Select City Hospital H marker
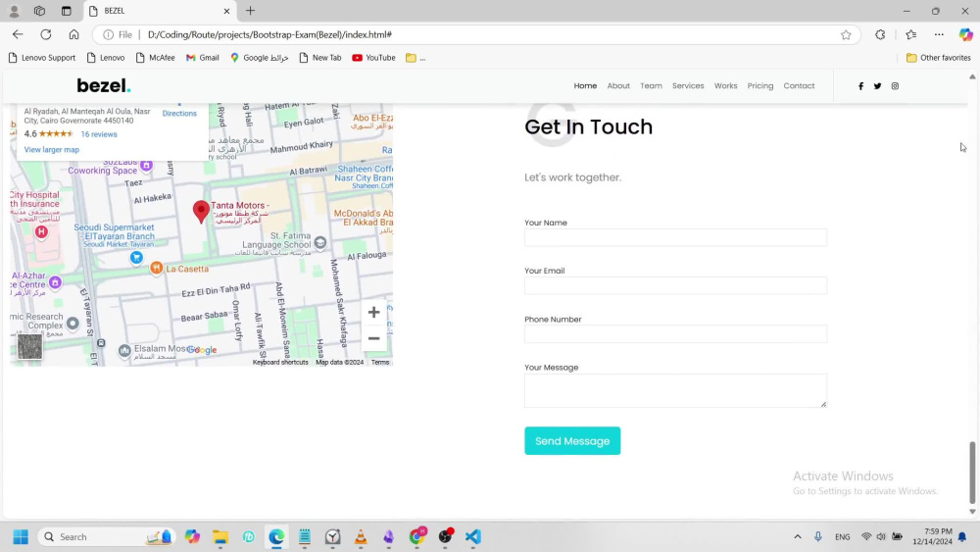Image resolution: width=980 pixels, height=552 pixels. point(41,232)
